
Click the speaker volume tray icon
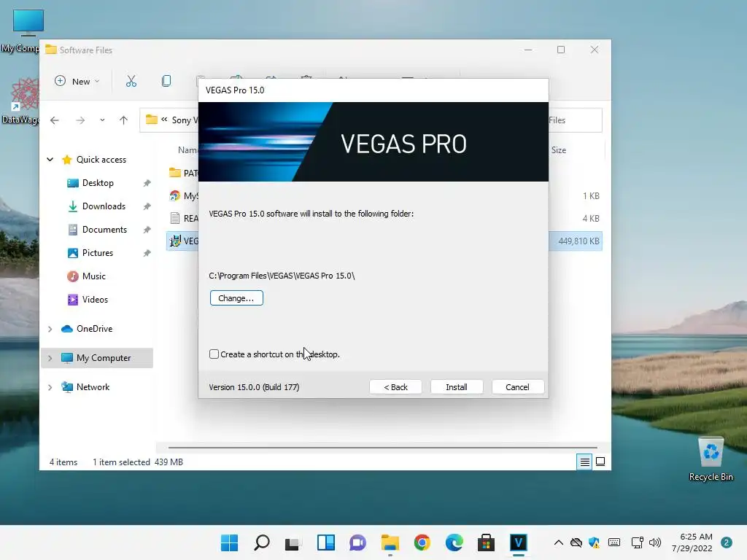(x=655, y=542)
